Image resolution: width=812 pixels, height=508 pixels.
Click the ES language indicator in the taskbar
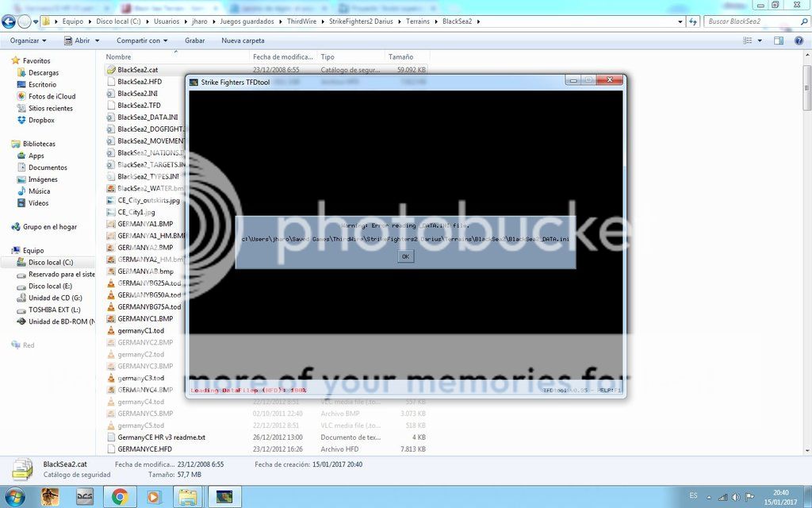[x=693, y=495]
